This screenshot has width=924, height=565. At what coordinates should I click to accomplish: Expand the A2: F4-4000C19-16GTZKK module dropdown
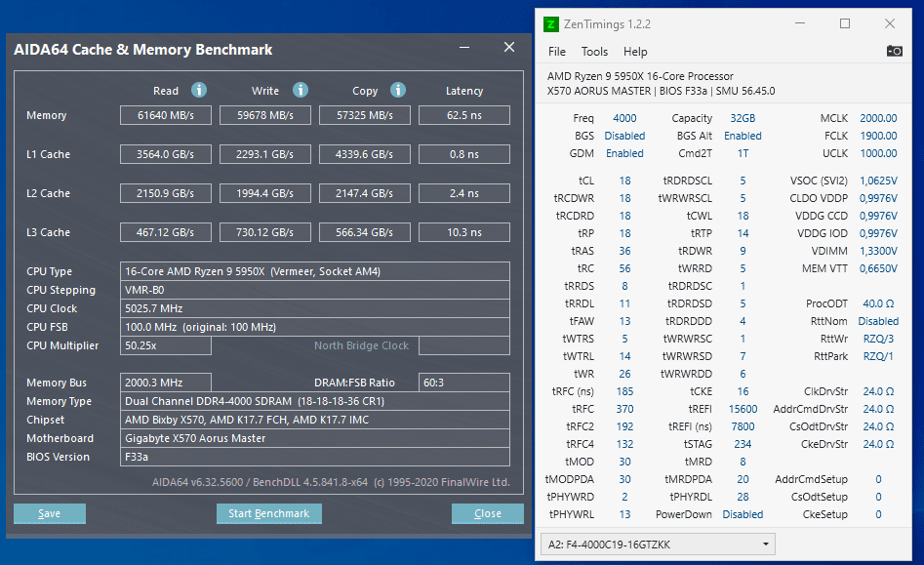658,545
